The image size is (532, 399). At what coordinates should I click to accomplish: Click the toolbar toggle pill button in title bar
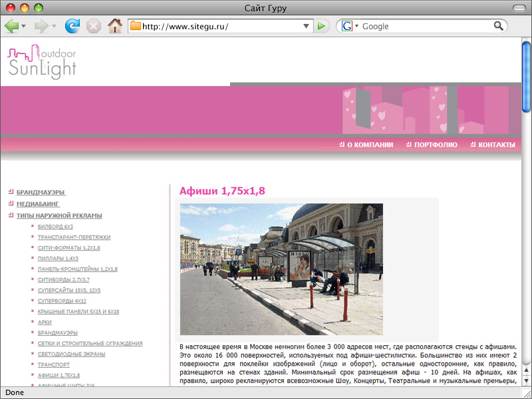point(519,8)
